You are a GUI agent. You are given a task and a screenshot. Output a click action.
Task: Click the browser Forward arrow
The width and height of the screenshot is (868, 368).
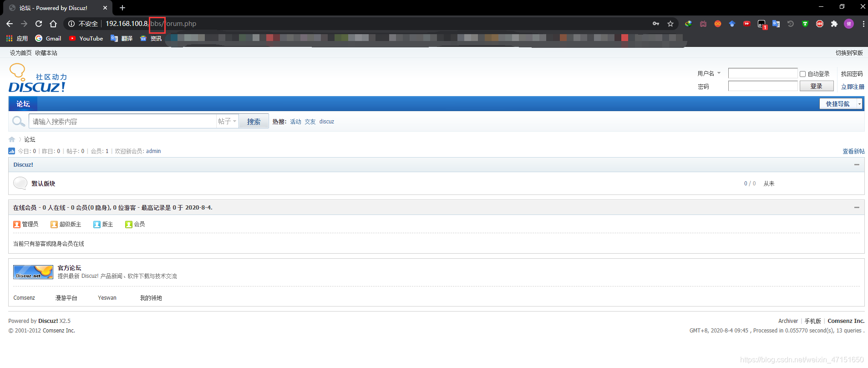(x=24, y=24)
